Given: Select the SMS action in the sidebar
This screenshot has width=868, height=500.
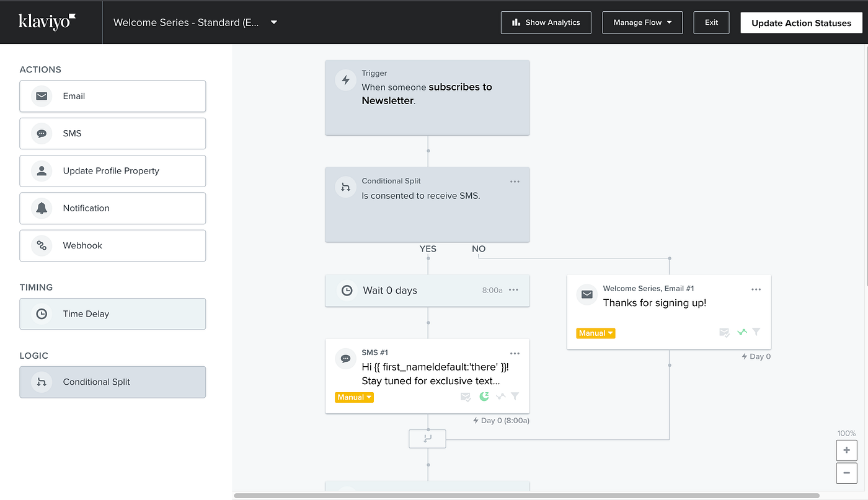Looking at the screenshot, I should 112,133.
